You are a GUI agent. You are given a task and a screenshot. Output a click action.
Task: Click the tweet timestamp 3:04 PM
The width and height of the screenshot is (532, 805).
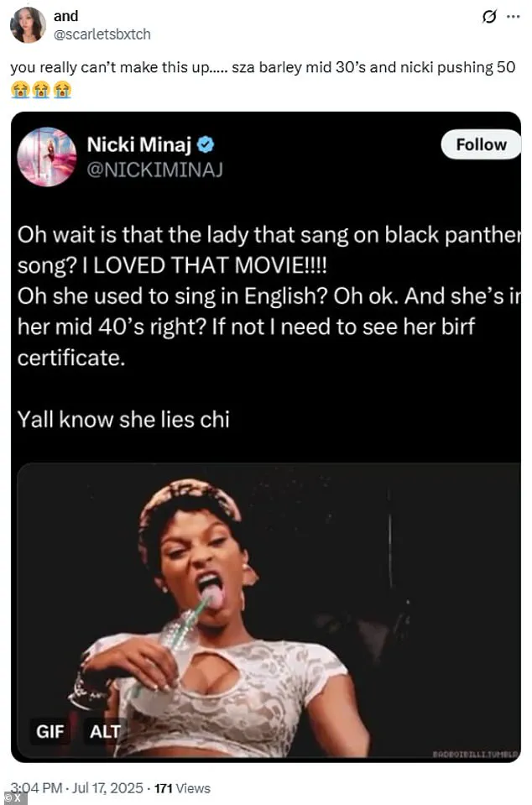coord(34,787)
